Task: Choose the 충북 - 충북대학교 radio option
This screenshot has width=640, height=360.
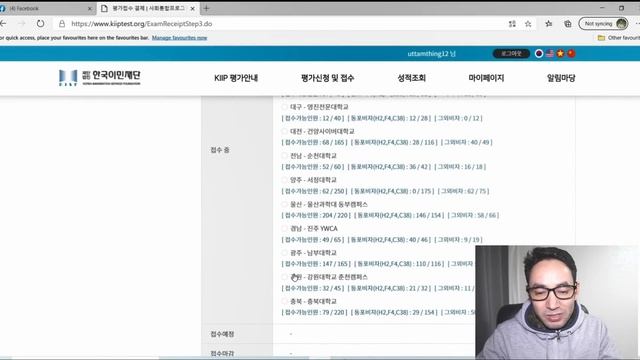Action: click(284, 301)
